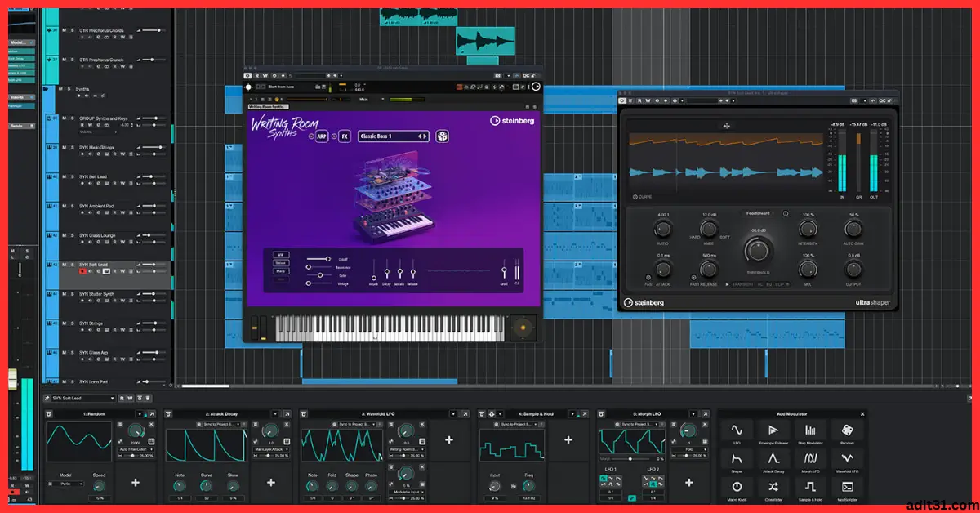
Task: Bypass the Attack Decay modulator
Action: [170, 414]
